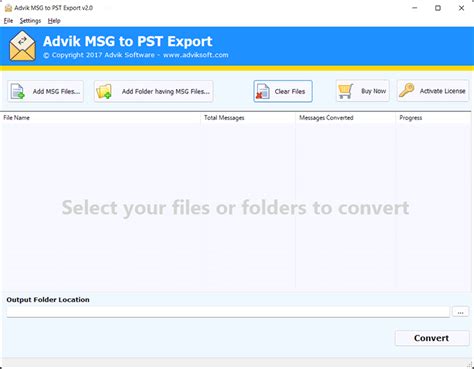Sort by the File Name column header
The image size is (474, 369).
pos(101,118)
